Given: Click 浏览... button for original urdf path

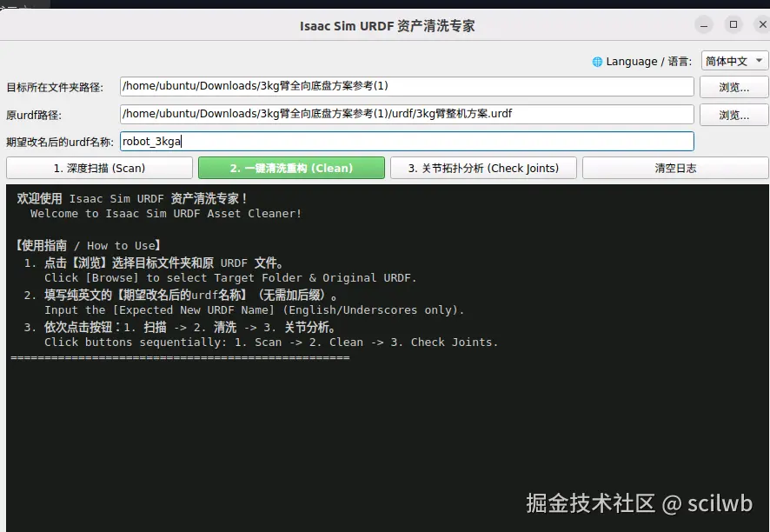Looking at the screenshot, I should coord(733,116).
